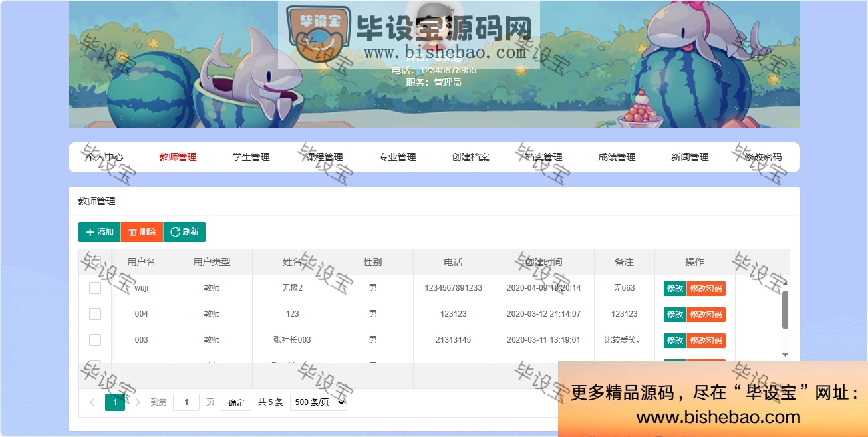Viewport: 868px width, 437px height.
Task: Select the 教师管理 menu item
Action: [178, 158]
